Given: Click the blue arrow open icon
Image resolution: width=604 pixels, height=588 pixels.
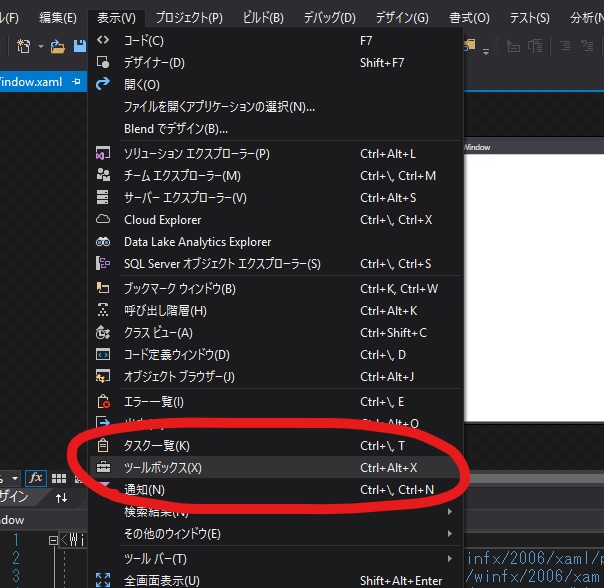Looking at the screenshot, I should click(103, 83).
